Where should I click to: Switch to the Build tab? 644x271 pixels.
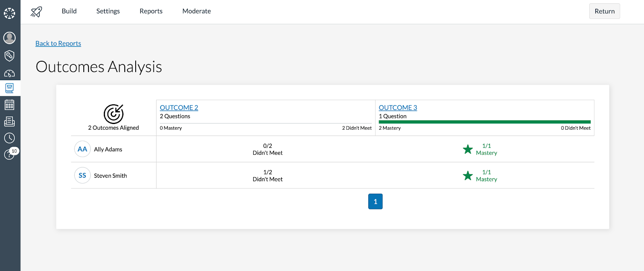pos(69,11)
